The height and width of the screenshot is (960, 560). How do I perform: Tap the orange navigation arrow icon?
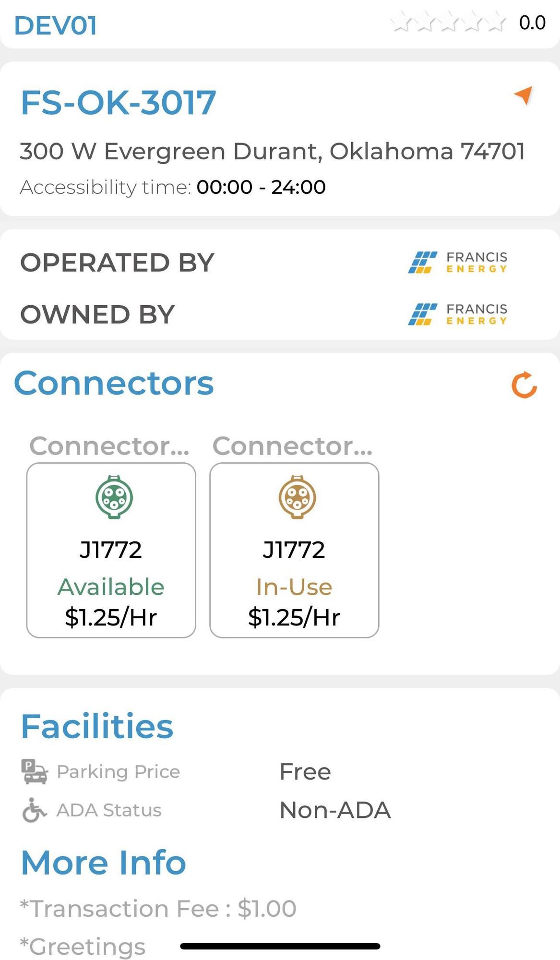(524, 95)
